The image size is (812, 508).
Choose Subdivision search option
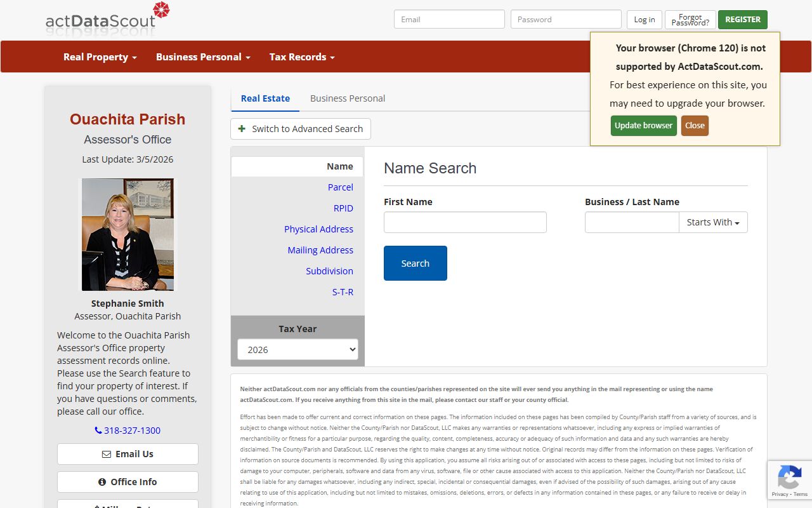coord(329,271)
